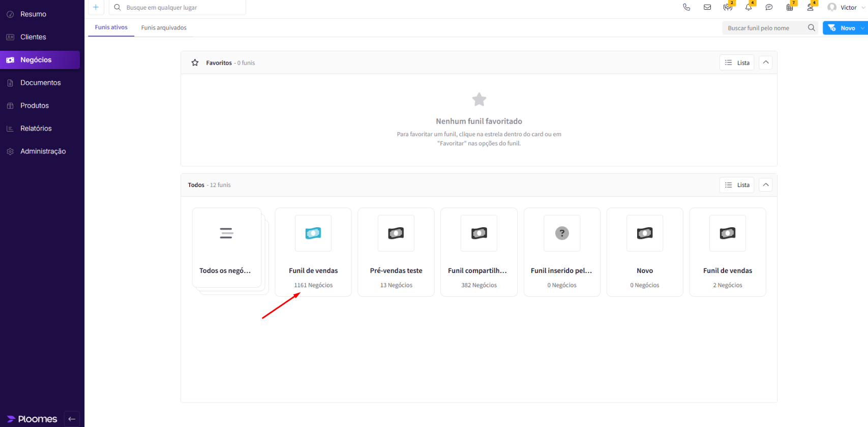Viewport: 868px width, 427px height.
Task: Click the blue Novo button
Action: tap(842, 28)
